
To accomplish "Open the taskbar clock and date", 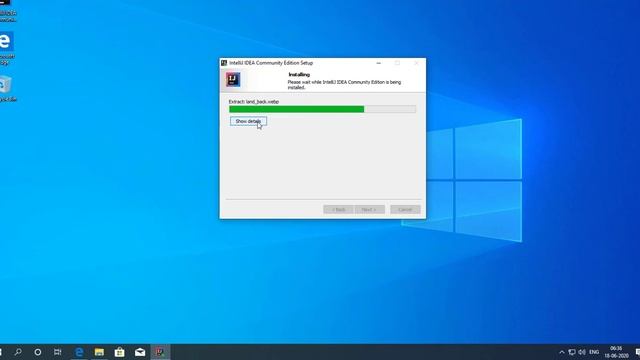I will click(616, 352).
